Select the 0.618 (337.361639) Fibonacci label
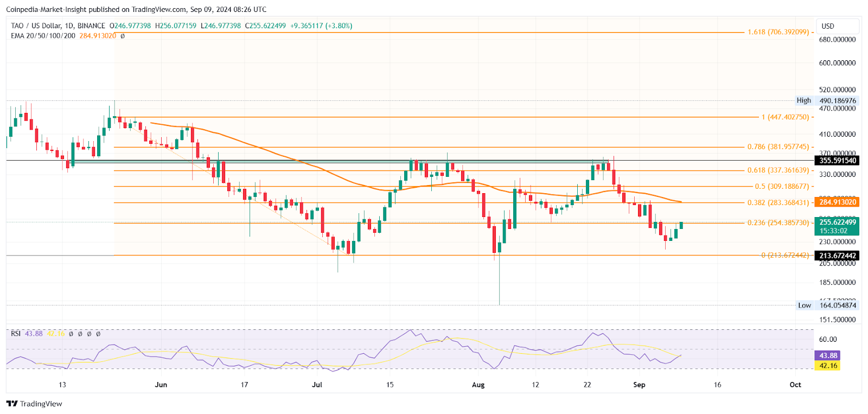The width and height of the screenshot is (868, 414). 778,170
